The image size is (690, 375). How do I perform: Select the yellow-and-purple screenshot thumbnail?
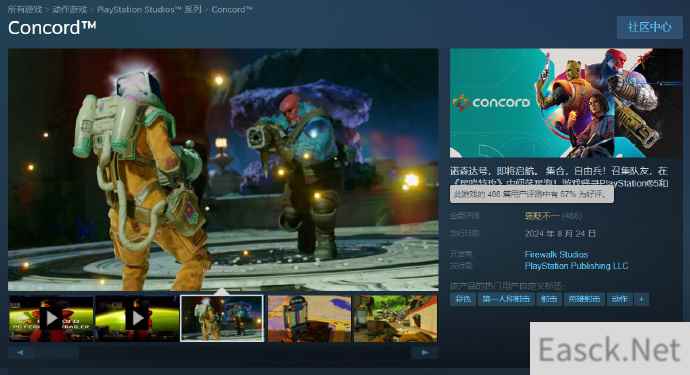click(309, 319)
